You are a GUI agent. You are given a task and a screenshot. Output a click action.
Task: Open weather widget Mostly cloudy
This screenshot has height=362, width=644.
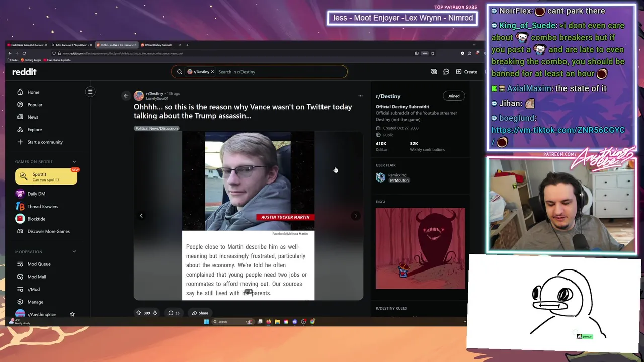(x=20, y=322)
